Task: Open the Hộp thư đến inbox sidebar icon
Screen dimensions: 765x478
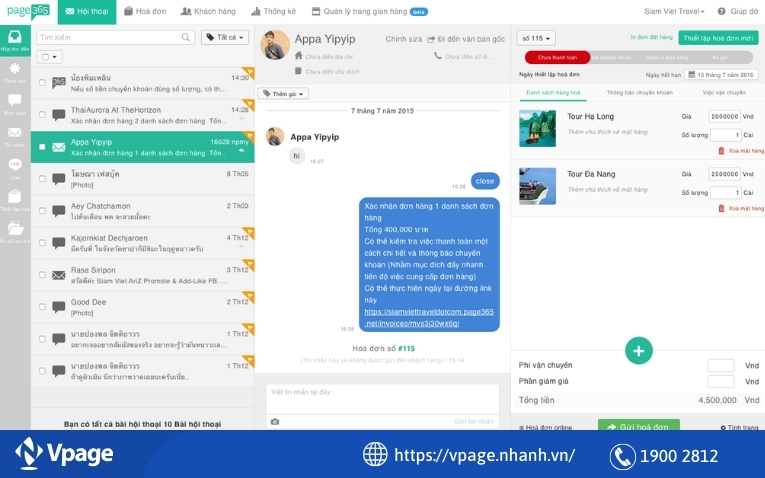Action: [15, 40]
